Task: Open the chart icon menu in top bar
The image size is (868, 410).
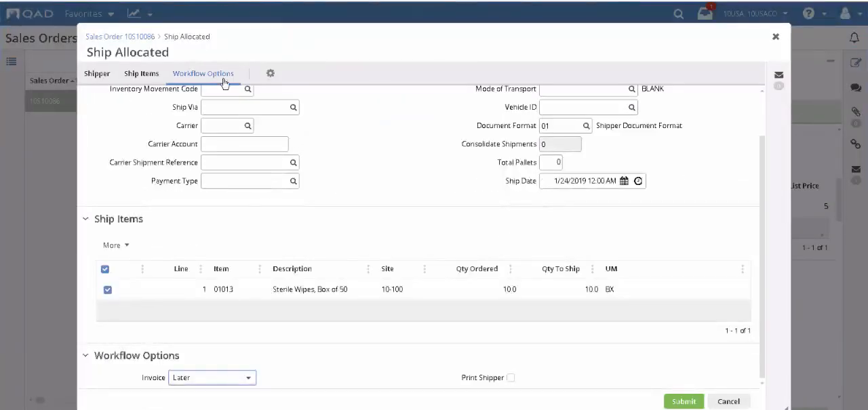Action: point(139,14)
